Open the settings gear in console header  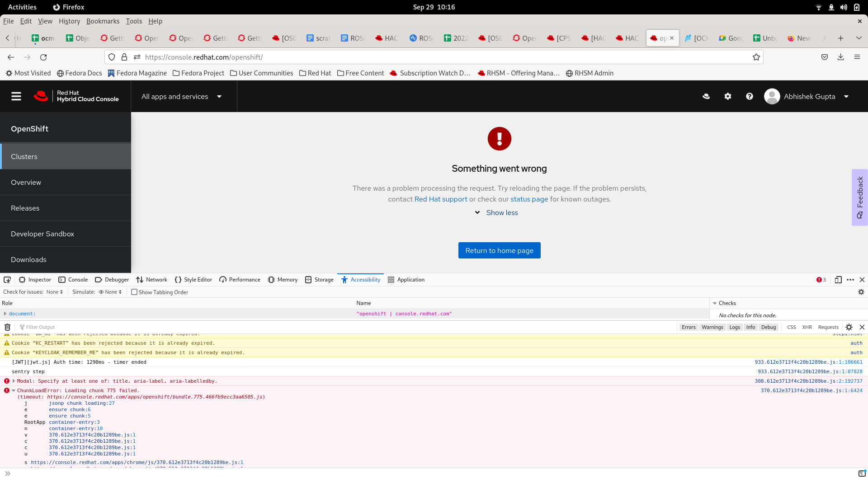(x=728, y=96)
